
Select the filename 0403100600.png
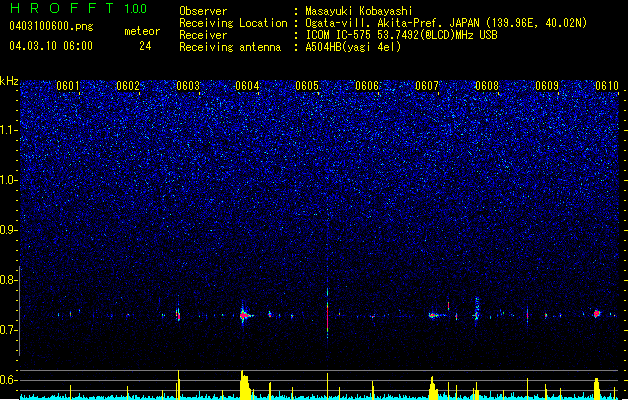click(51, 26)
